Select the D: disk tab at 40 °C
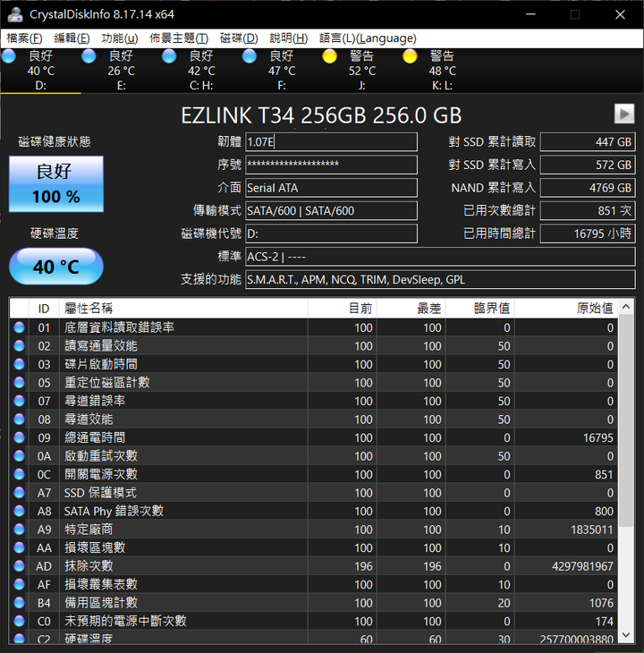The width and height of the screenshot is (644, 653). click(41, 71)
